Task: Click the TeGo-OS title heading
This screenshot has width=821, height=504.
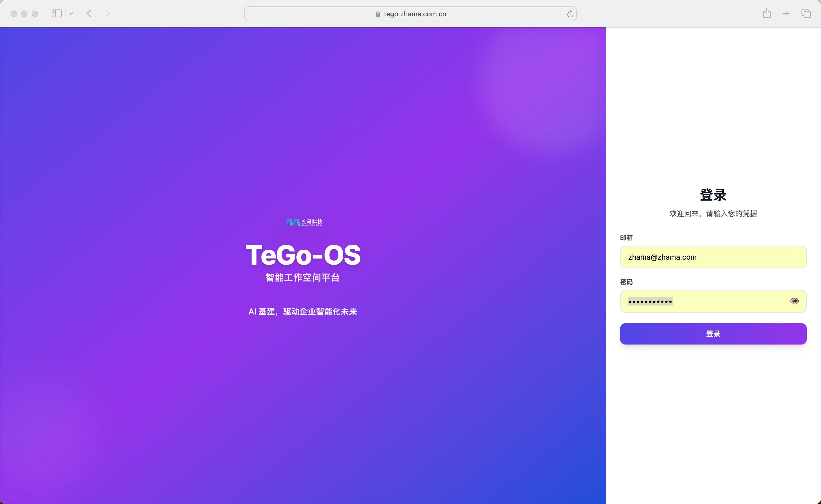Action: (x=303, y=255)
